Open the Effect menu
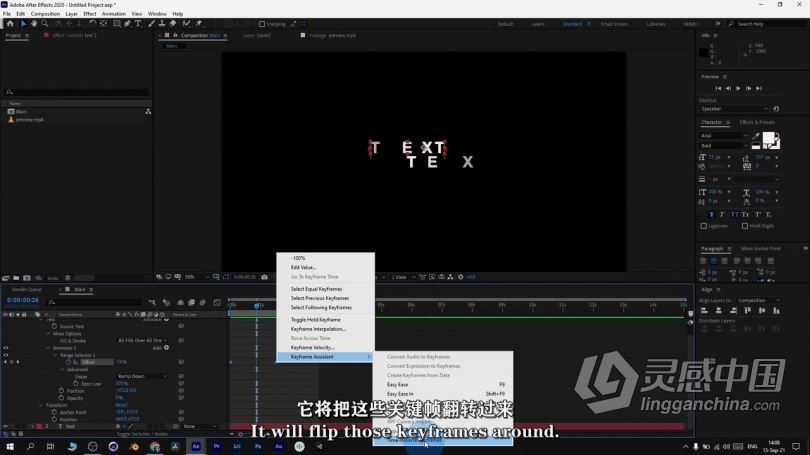 pyautogui.click(x=90, y=14)
